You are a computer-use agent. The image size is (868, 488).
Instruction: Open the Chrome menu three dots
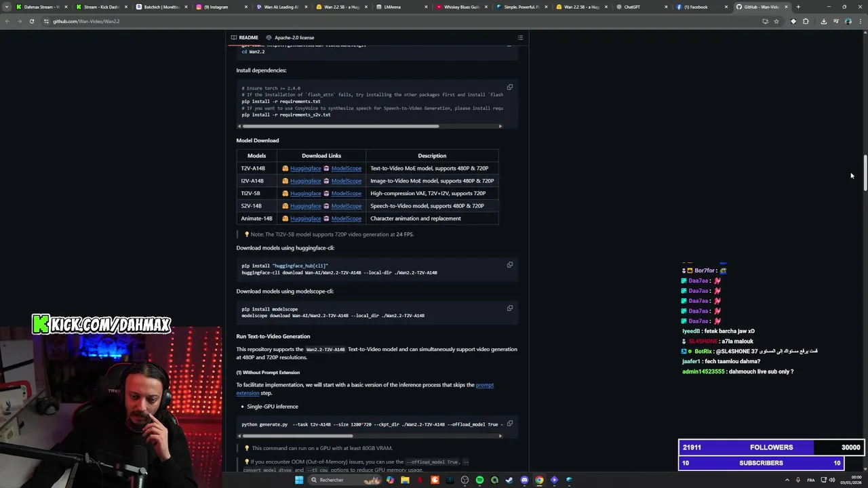coord(861,21)
